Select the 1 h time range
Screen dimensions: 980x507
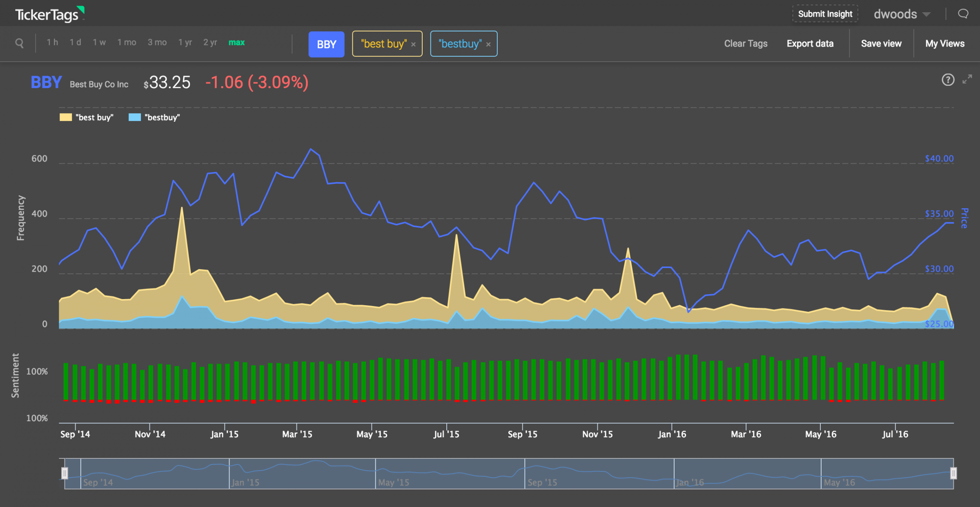click(52, 42)
